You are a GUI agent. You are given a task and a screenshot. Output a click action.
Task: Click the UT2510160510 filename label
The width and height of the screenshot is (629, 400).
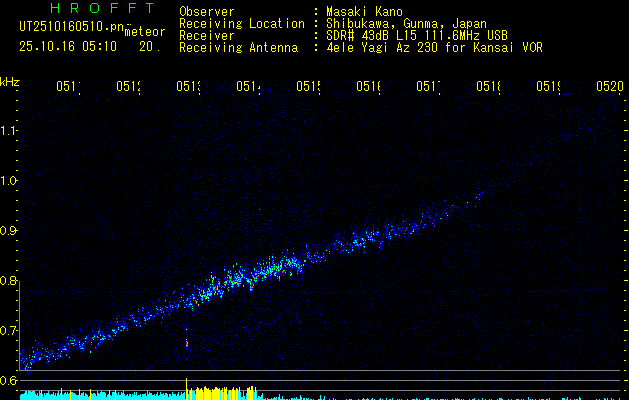click(68, 26)
